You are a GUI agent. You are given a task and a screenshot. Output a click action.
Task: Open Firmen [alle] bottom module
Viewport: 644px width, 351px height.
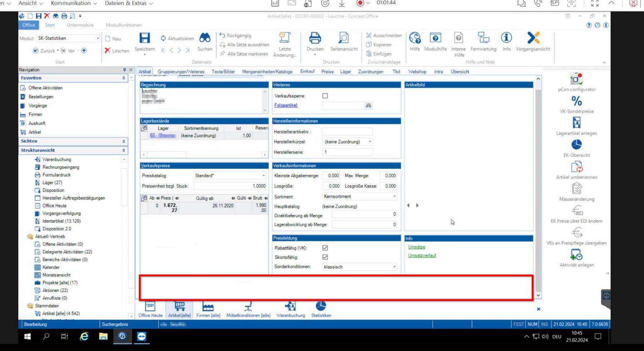pyautogui.click(x=208, y=310)
